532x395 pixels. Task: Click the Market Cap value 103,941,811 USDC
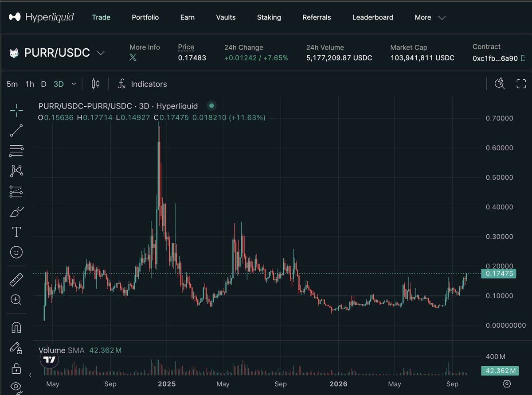click(x=422, y=58)
